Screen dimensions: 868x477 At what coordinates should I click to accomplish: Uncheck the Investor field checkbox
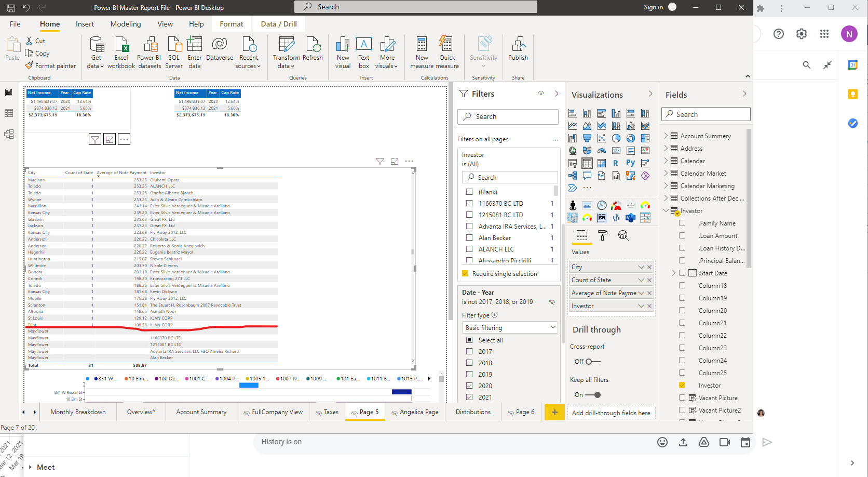click(682, 385)
